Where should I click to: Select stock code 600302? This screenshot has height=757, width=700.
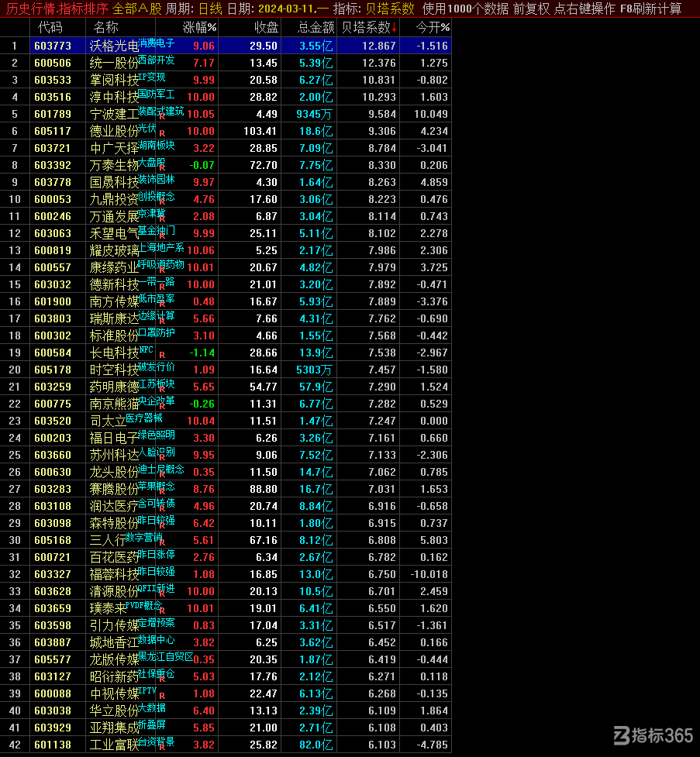tap(53, 335)
